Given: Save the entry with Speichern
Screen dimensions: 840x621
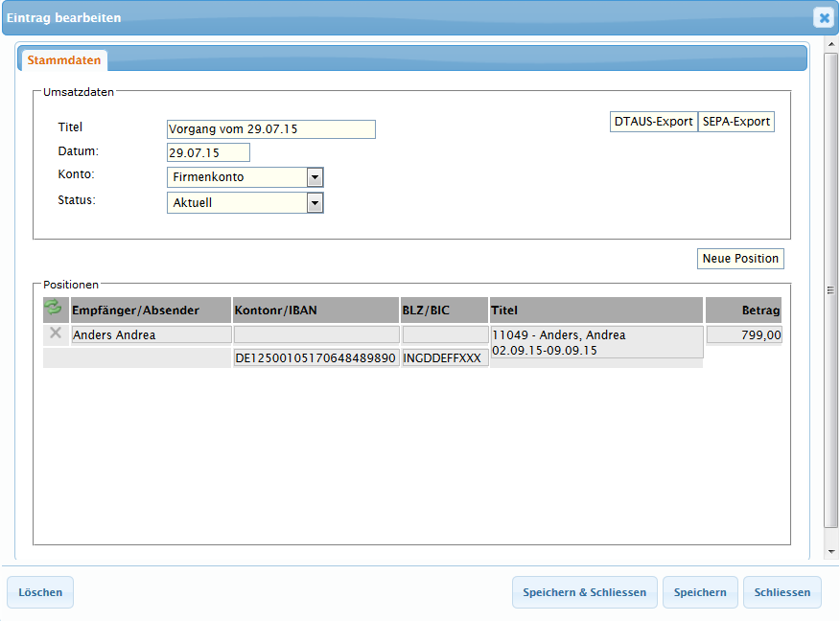Looking at the screenshot, I should (x=700, y=592).
